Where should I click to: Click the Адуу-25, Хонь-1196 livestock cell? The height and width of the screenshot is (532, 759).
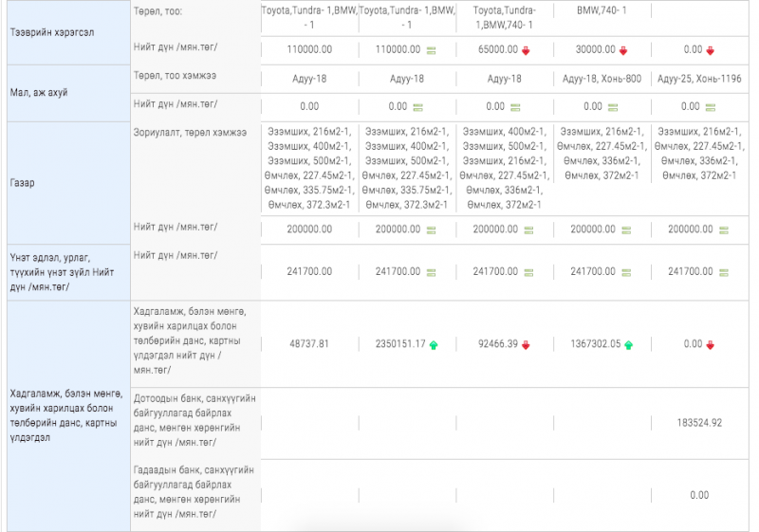point(698,79)
